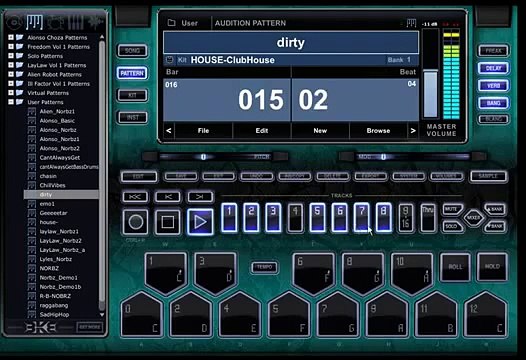Image resolution: width=526 pixels, height=360 pixels.
Task: Open the Edit menu in the display
Action: pyautogui.click(x=262, y=131)
